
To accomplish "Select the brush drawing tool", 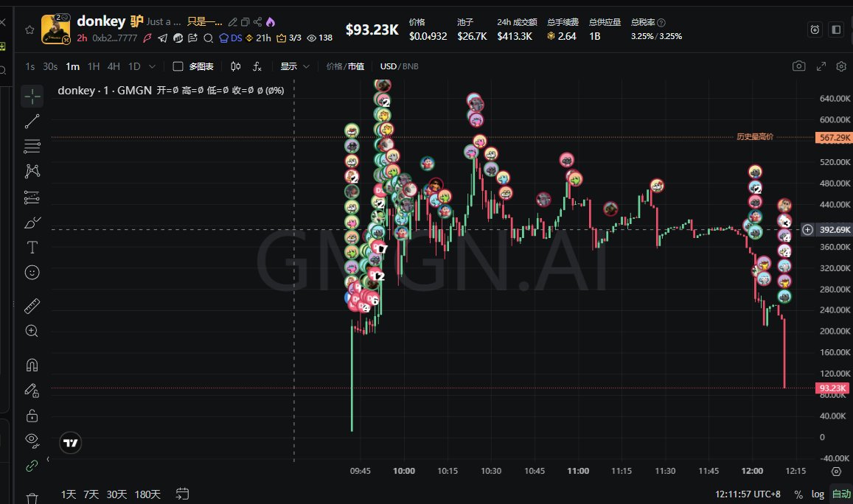I will pyautogui.click(x=32, y=223).
